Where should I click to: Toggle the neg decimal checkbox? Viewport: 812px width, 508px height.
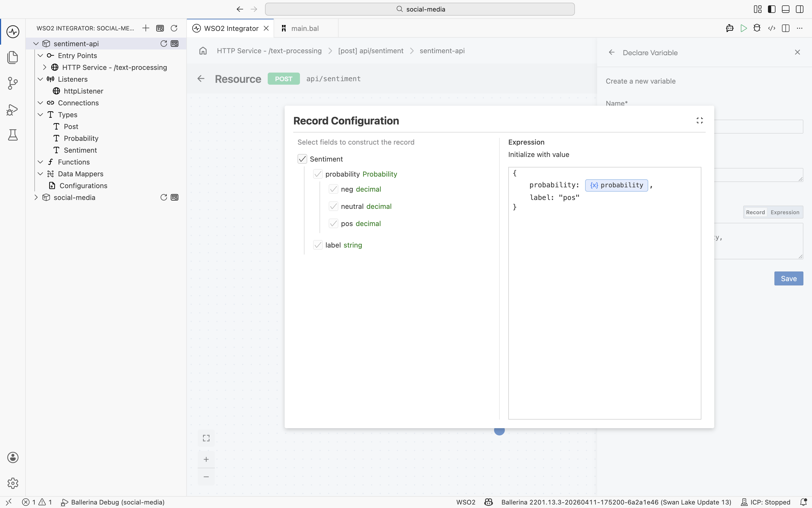[x=333, y=189]
